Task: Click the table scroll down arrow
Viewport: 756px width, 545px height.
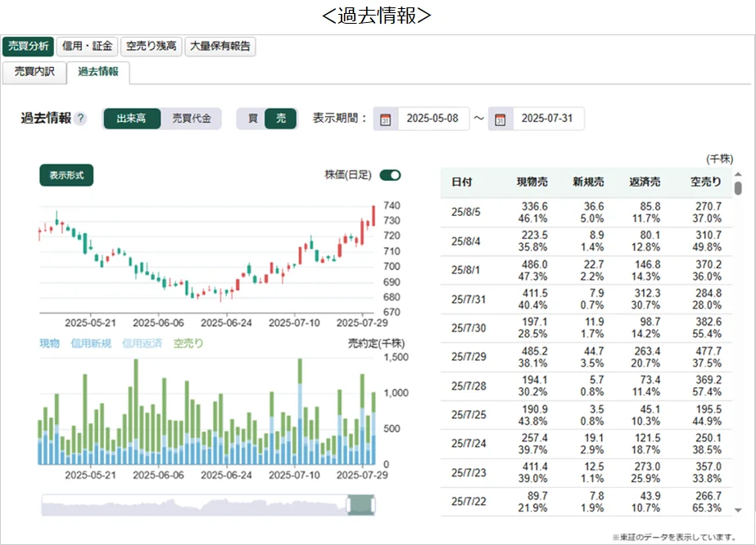Action: [738, 510]
